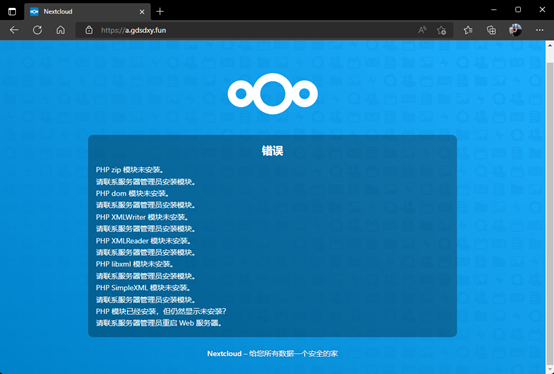Click the 'PHP XMLReader 模块未安装' line
Viewport: 554px width, 374px height.
pyautogui.click(x=143, y=241)
